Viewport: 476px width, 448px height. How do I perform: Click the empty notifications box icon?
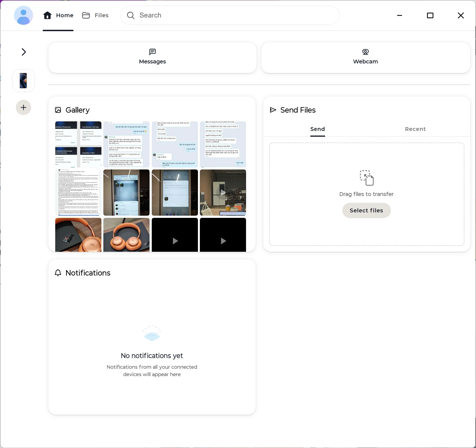click(152, 333)
